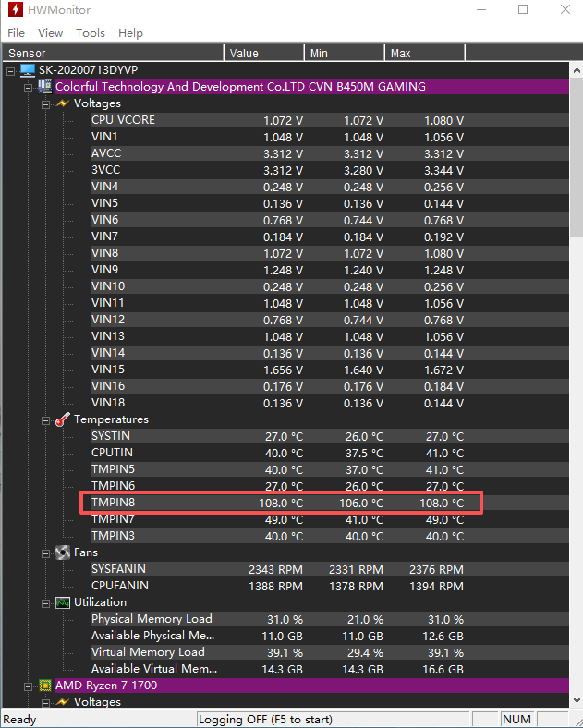Open the File menu
The height and width of the screenshot is (728, 583).
coord(17,33)
